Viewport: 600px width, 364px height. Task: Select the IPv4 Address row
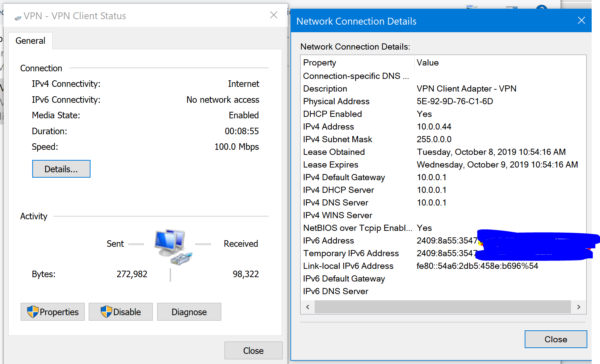328,127
